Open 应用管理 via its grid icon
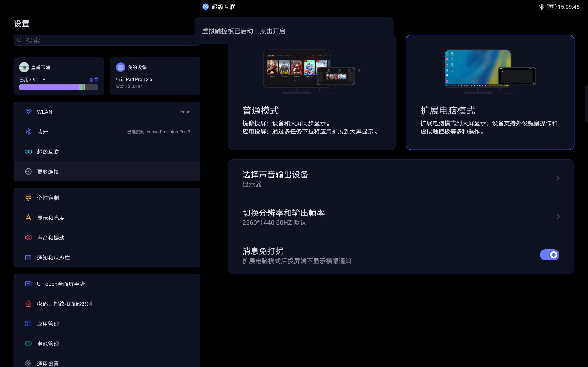 click(x=28, y=323)
